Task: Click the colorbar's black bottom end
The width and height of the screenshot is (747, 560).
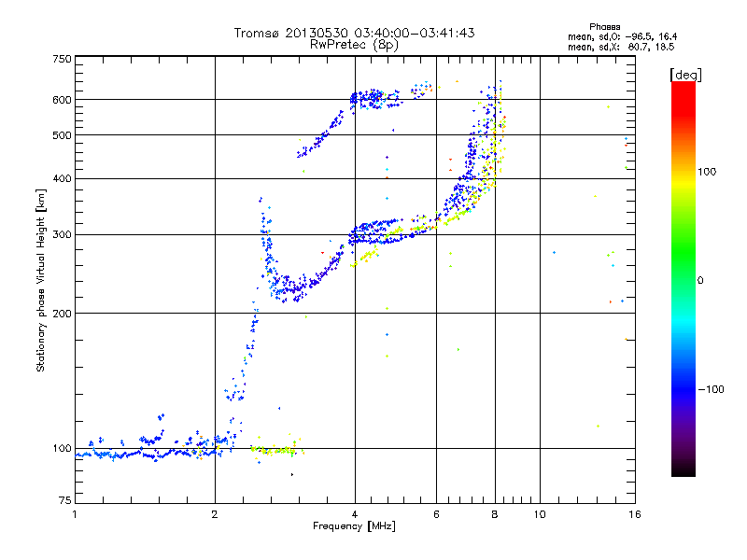Action: (684, 470)
